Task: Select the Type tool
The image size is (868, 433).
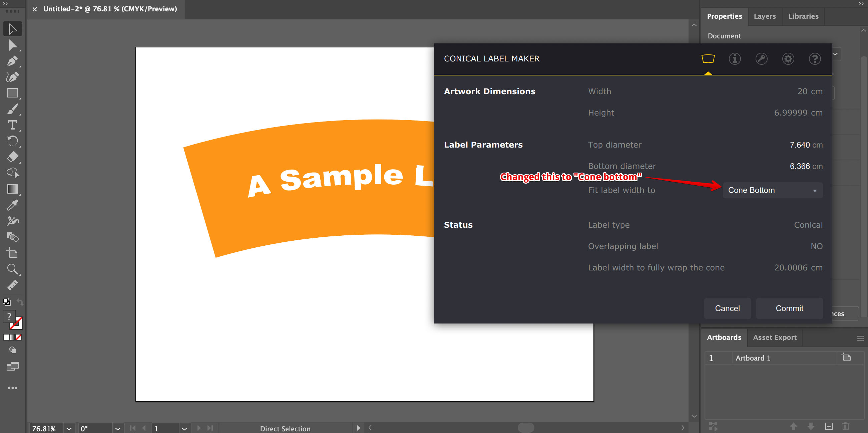Action: tap(12, 125)
